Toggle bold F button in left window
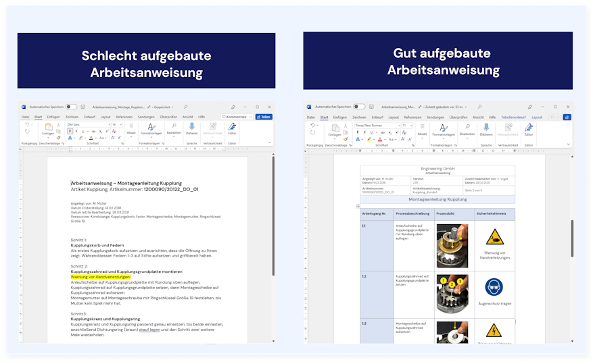This screenshot has height=364, width=595. pos(70,131)
